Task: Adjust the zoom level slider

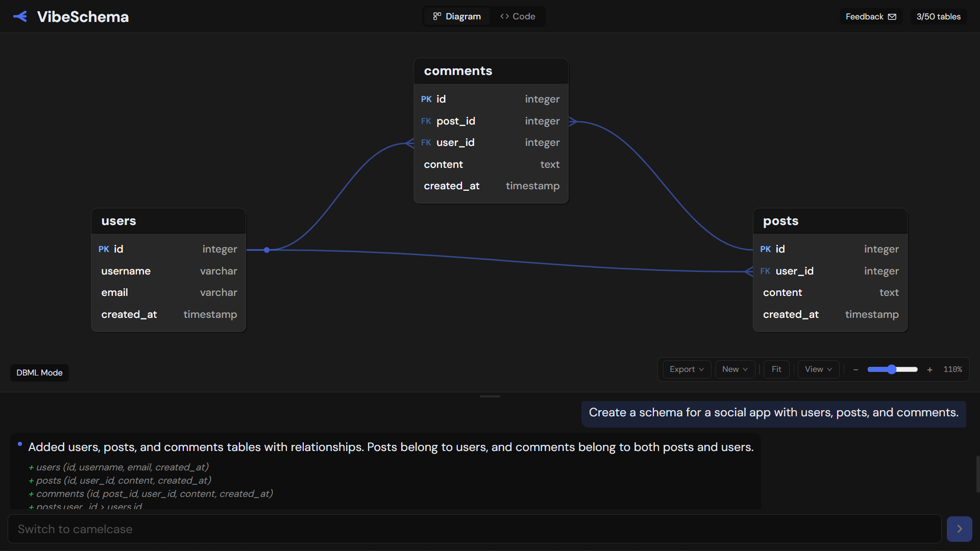Action: [892, 369]
